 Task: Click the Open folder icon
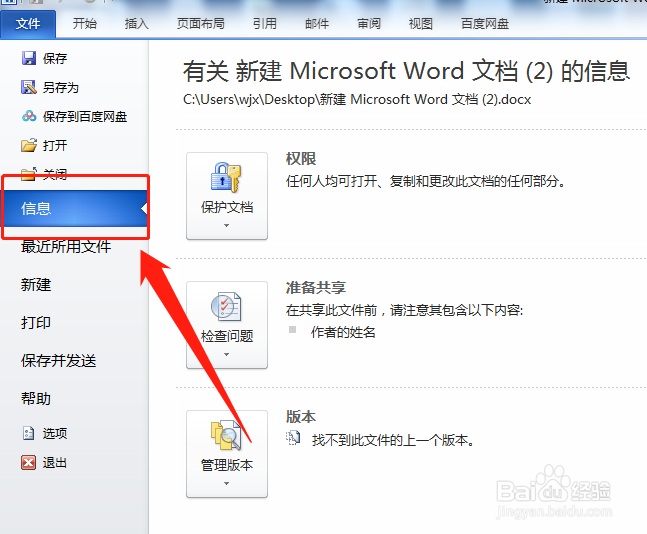click(x=28, y=145)
